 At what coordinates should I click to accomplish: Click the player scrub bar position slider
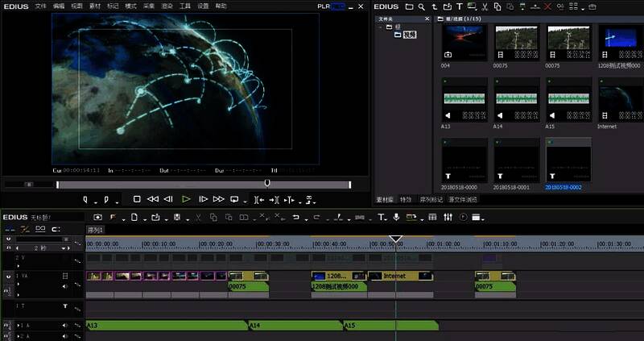(x=267, y=183)
